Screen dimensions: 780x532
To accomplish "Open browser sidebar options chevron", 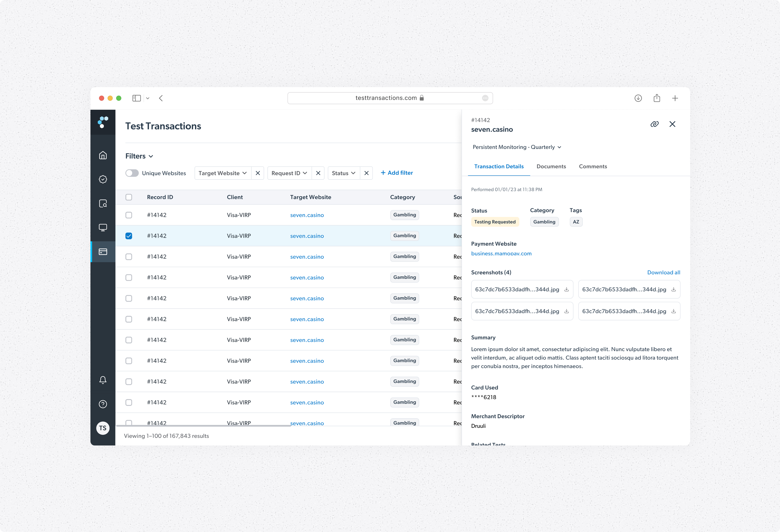I will (x=148, y=98).
